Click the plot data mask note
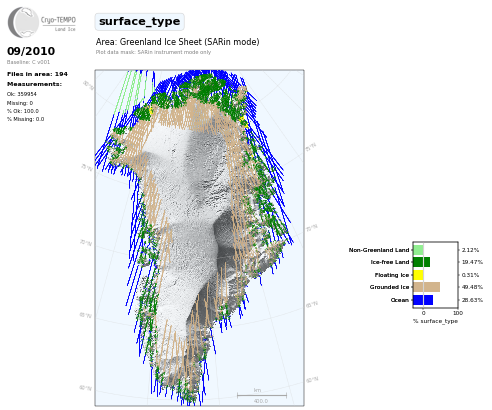Image resolution: width=492 pixels, height=410 pixels. 153,52
